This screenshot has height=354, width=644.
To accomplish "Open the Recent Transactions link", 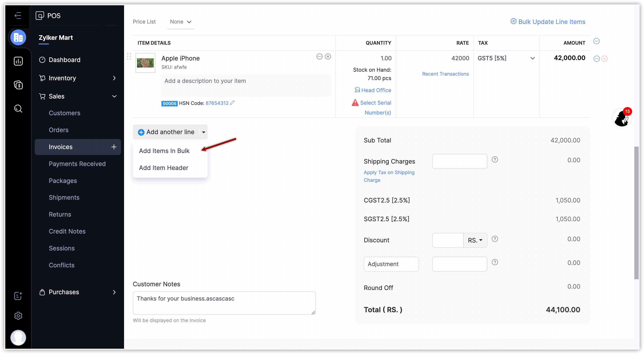I will (x=445, y=74).
